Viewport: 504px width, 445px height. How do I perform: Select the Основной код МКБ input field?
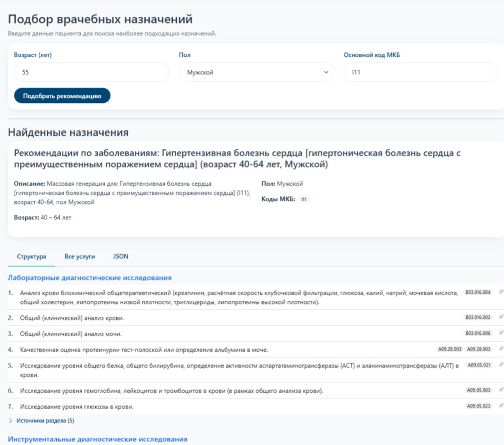coord(421,72)
